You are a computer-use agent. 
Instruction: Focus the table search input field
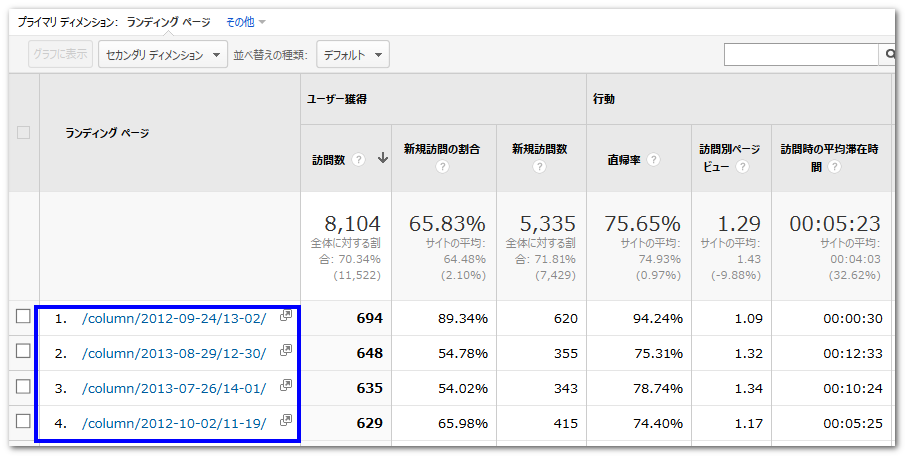tap(800, 54)
